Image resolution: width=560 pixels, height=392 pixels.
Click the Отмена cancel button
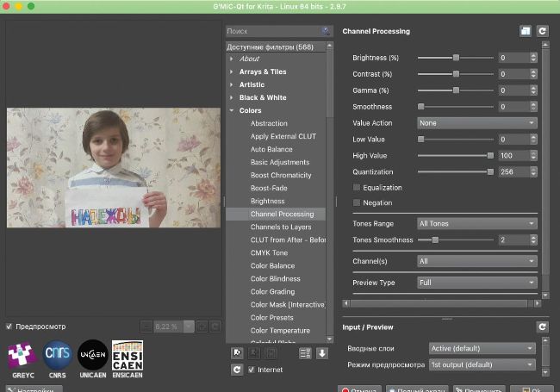pyautogui.click(x=360, y=389)
